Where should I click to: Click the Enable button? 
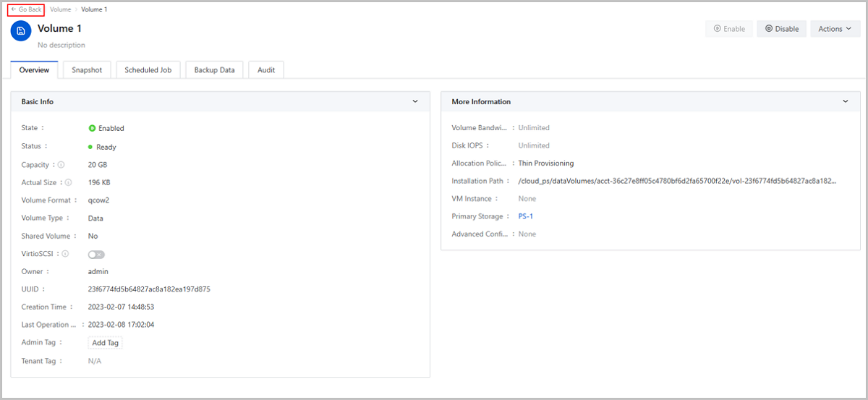pyautogui.click(x=729, y=29)
